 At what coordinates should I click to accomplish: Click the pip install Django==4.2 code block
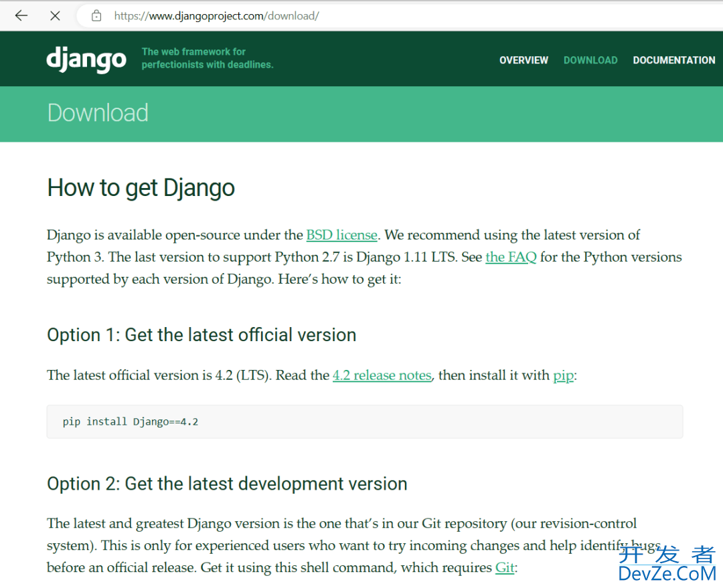click(x=365, y=421)
